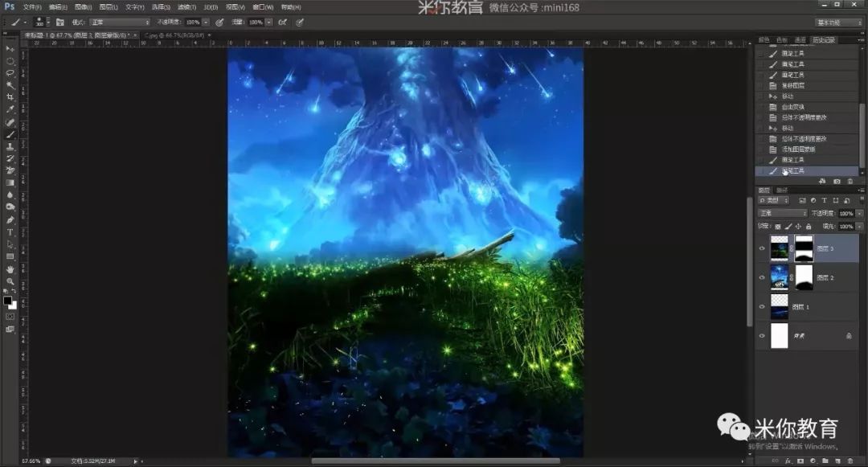Toggle the Brush panel from options bar
The image size is (868, 467).
[60, 23]
